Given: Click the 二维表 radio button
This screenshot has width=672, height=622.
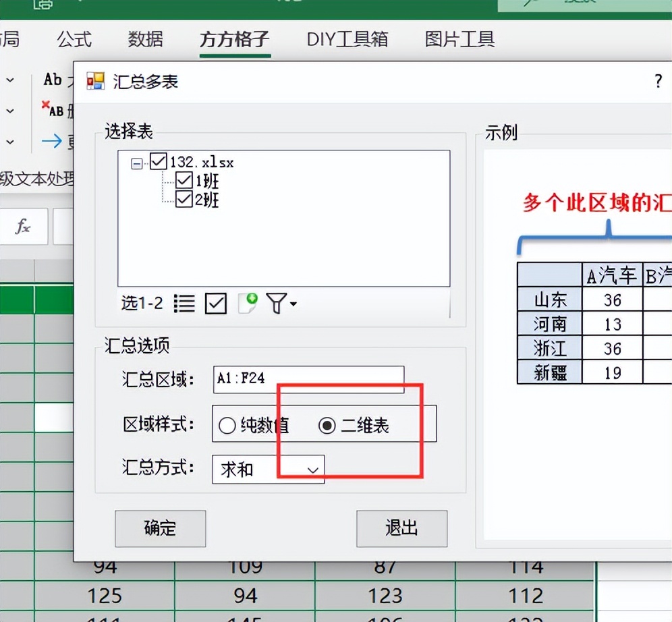Looking at the screenshot, I should point(327,424).
